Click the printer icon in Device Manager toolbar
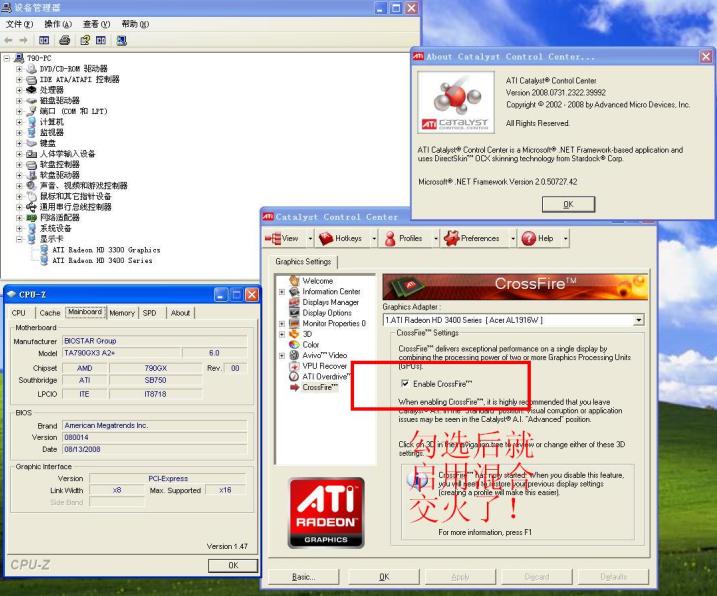This screenshot has height=596, width=717. (x=64, y=40)
